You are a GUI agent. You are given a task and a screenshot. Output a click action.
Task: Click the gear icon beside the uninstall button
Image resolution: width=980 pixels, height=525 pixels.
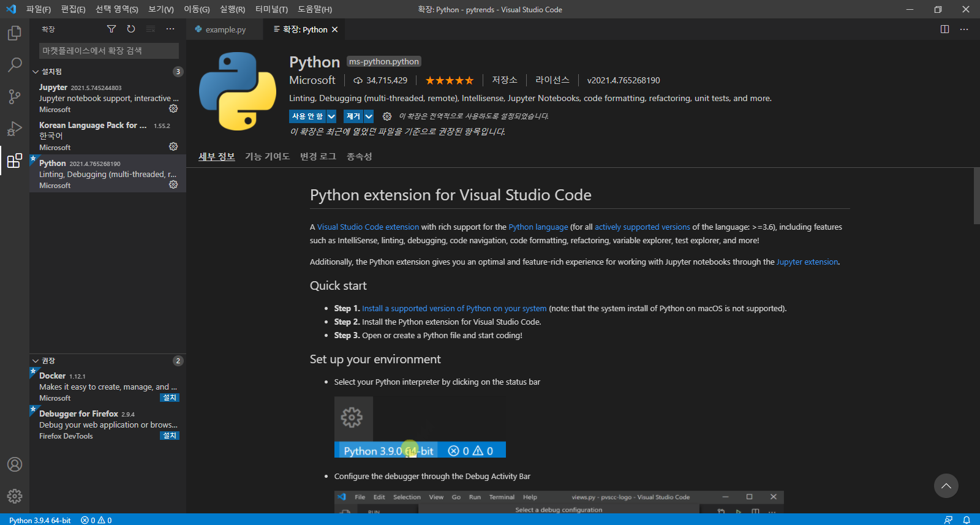[x=387, y=116]
